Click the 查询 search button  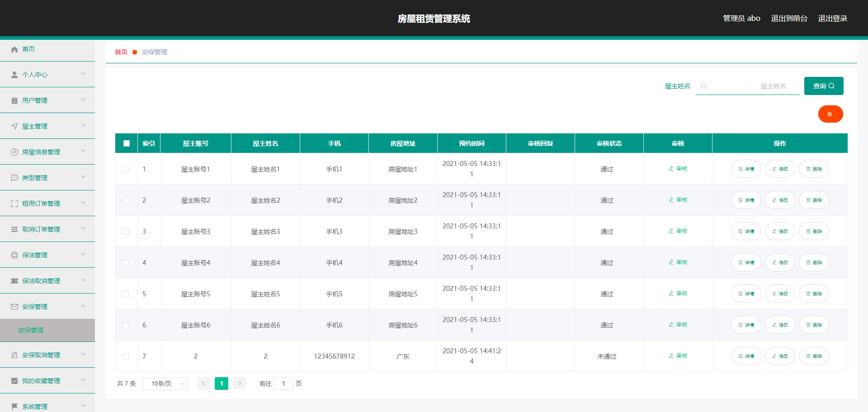tap(824, 86)
